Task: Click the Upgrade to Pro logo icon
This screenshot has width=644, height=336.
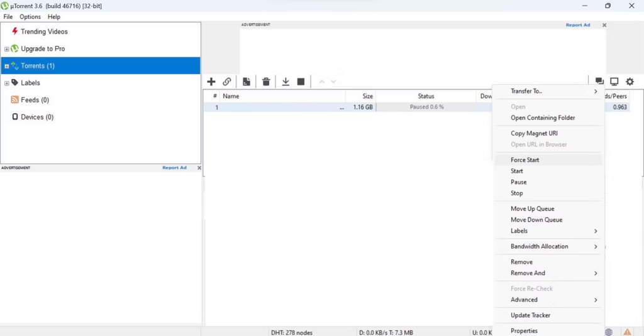Action: (15, 48)
